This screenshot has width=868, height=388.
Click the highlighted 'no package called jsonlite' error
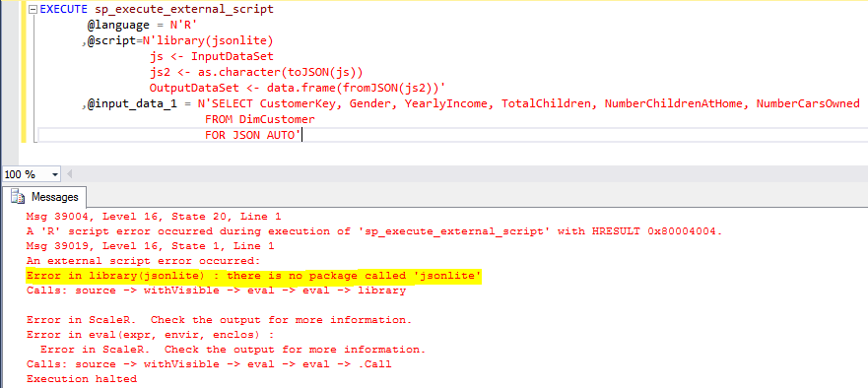tap(253, 276)
